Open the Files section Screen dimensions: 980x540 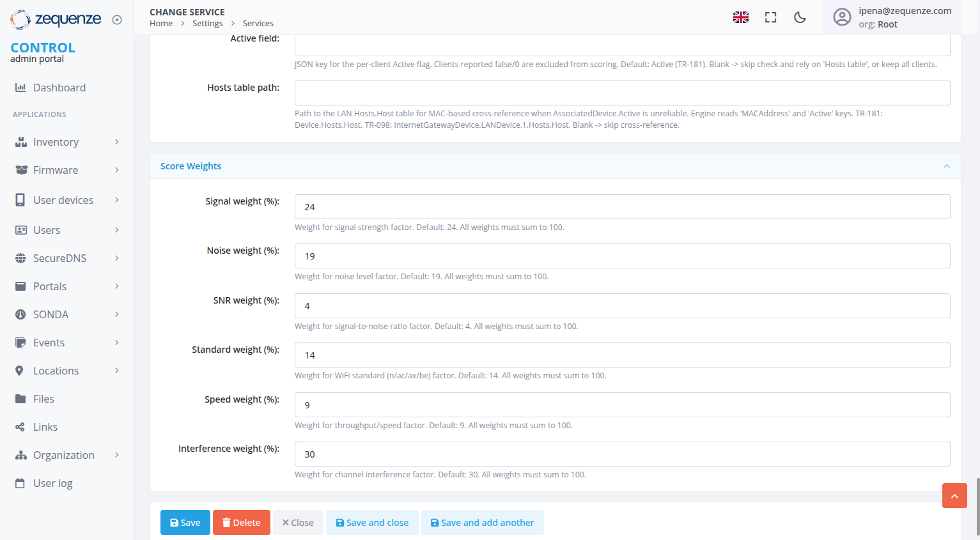[43, 399]
